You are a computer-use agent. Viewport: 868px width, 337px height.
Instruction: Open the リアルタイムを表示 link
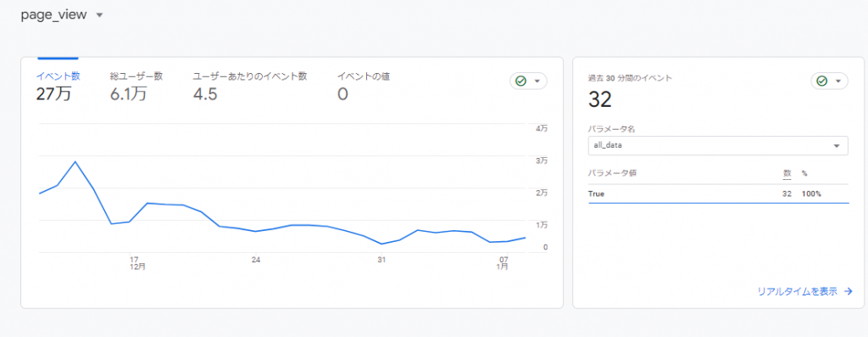797,291
